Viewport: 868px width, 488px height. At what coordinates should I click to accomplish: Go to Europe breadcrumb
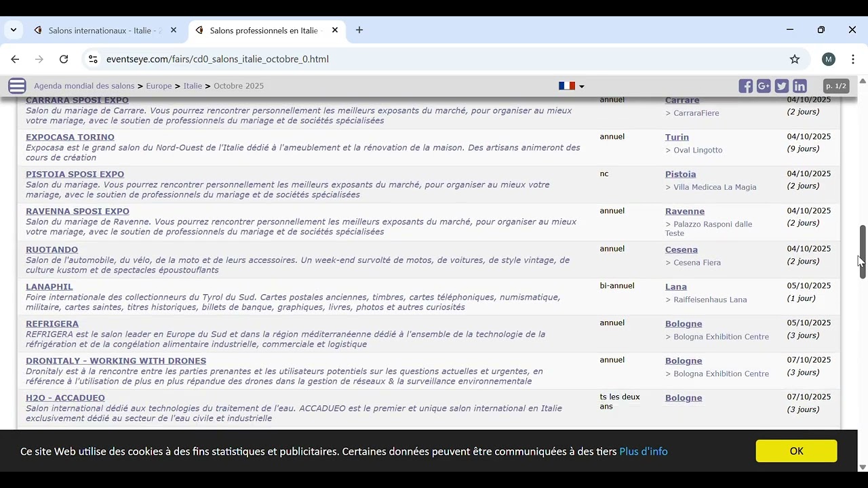tap(159, 86)
